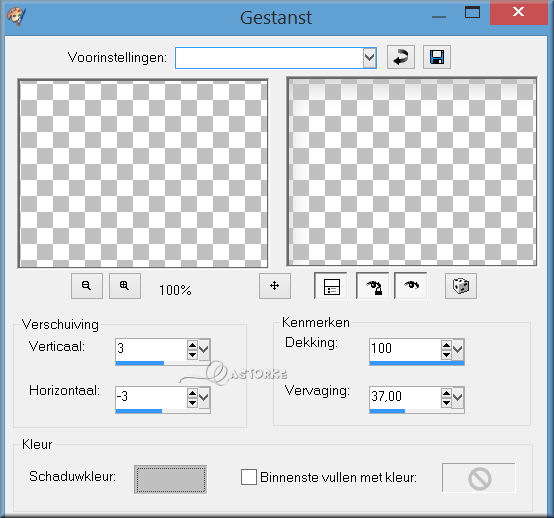This screenshot has width=554, height=518.
Task: Expand the Verticaal value dropdown arrow
Action: (204, 349)
